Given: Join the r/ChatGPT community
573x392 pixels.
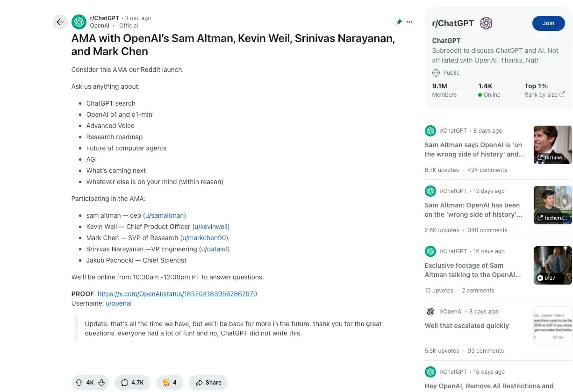Looking at the screenshot, I should (x=548, y=23).
